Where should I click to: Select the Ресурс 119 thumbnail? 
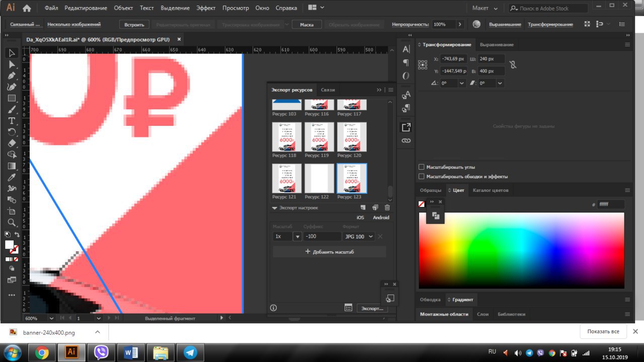coord(319,137)
